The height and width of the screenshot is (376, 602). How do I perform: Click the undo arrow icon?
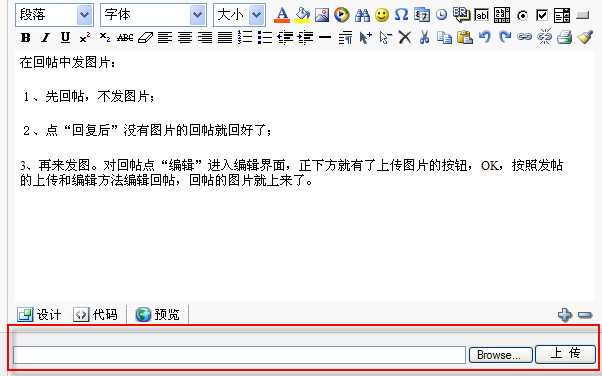(x=485, y=37)
